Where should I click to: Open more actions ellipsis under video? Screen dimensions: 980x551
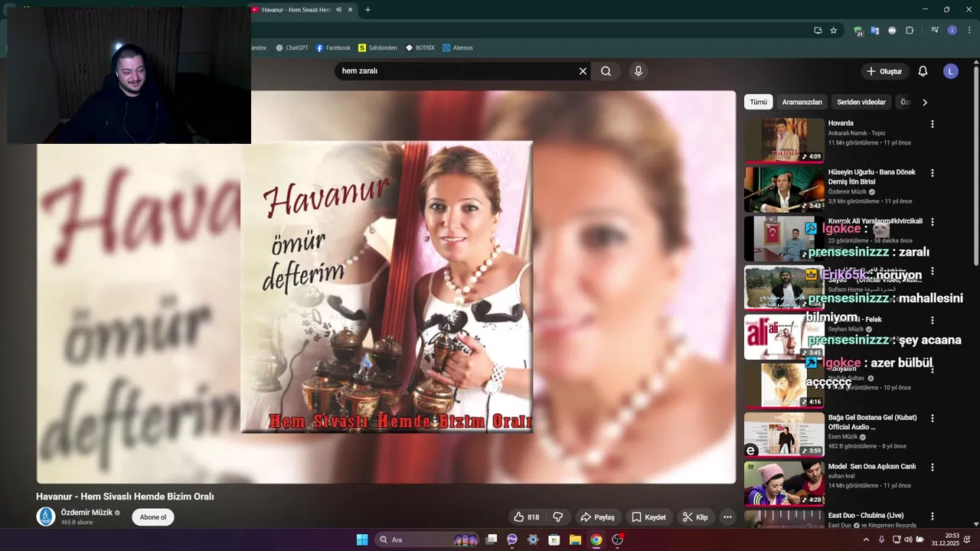point(727,517)
